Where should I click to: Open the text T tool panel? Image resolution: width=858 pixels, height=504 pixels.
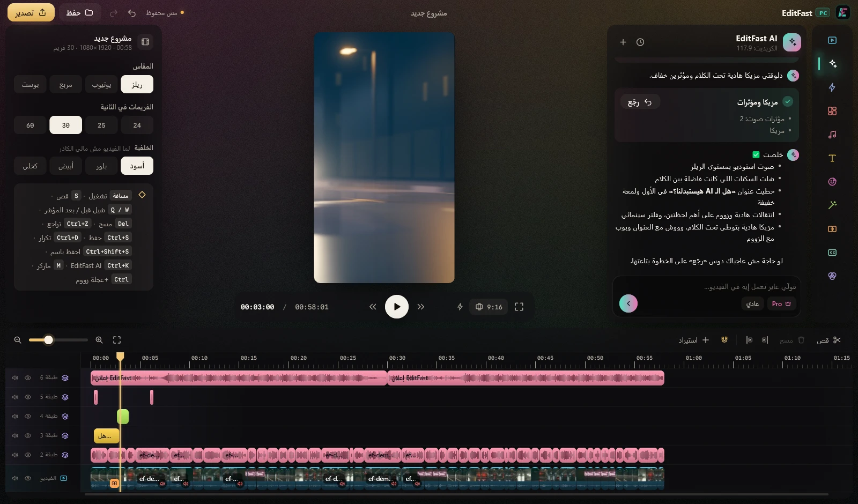point(832,158)
